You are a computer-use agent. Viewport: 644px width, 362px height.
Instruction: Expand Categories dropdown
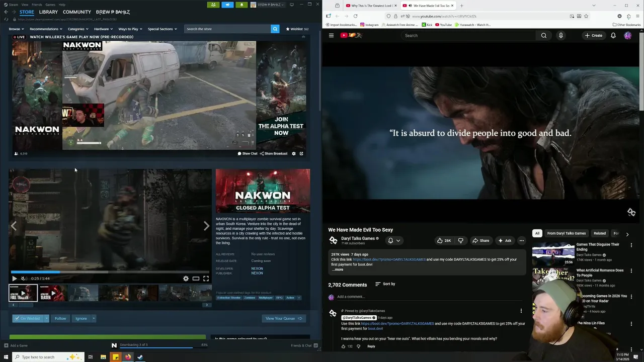pos(77,29)
